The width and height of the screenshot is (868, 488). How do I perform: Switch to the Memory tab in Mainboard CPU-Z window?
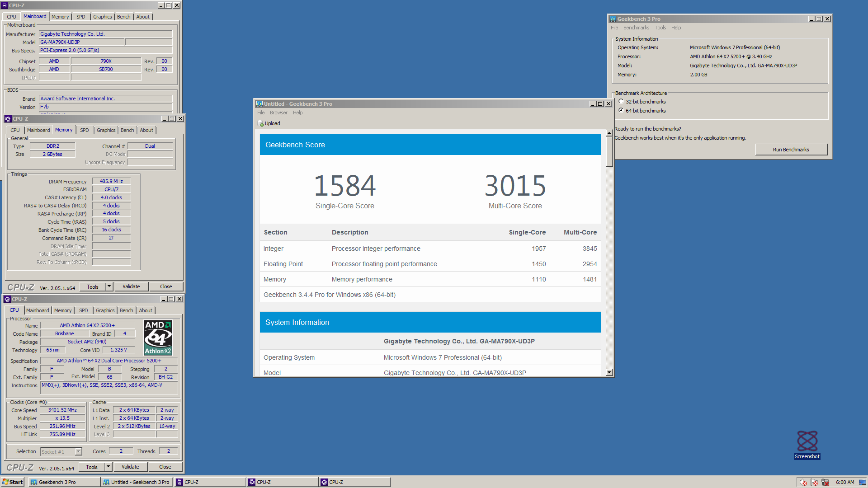[x=60, y=17]
